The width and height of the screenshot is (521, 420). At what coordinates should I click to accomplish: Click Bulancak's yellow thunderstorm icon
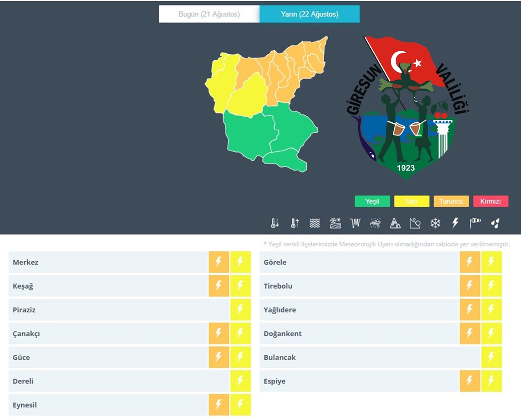point(491,358)
